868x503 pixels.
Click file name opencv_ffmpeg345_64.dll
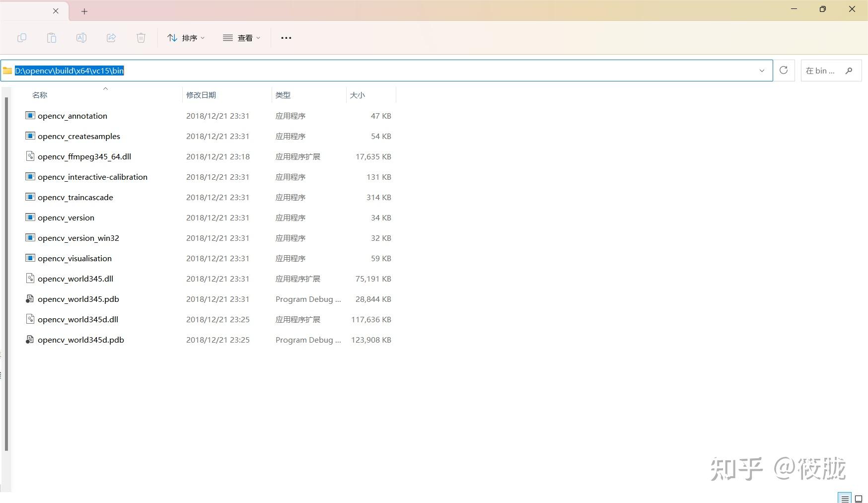click(x=84, y=156)
